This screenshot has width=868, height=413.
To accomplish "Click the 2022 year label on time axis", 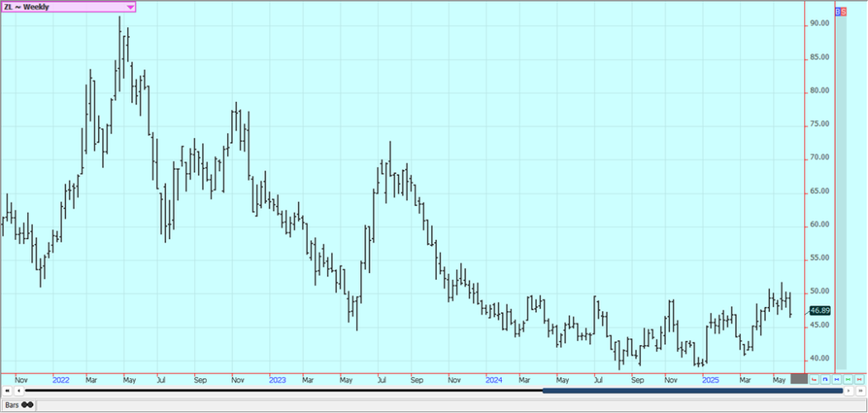I will tap(61, 380).
